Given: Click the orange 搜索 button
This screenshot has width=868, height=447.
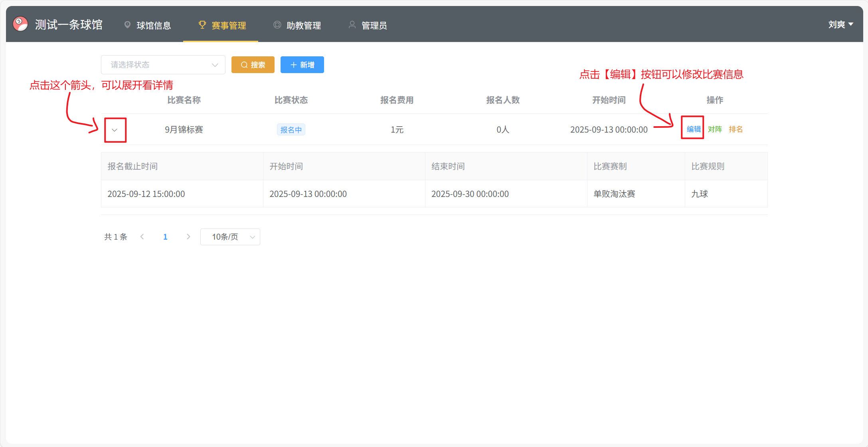Looking at the screenshot, I should click(253, 65).
